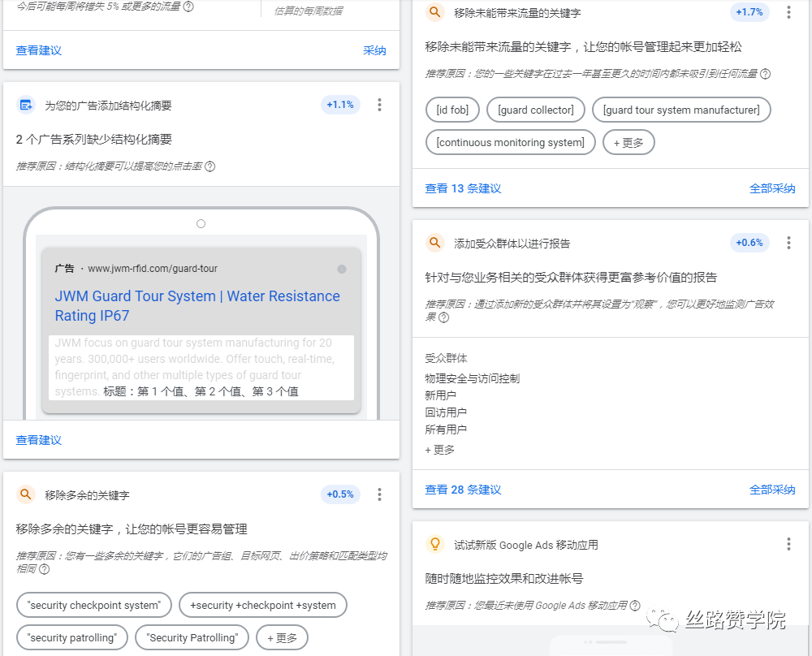Open three-dot menu on 移除未能带来流量的关键字 card
The width and height of the screenshot is (812, 656).
point(790,12)
